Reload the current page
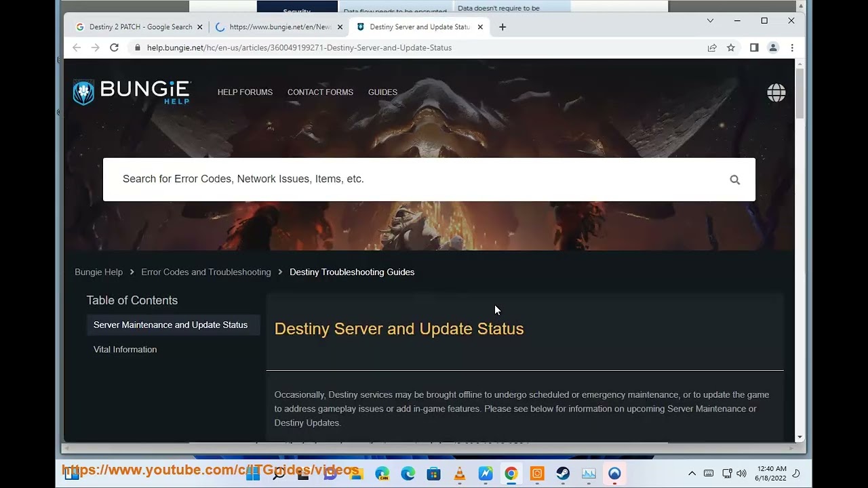Viewport: 868px width, 488px height. [114, 47]
